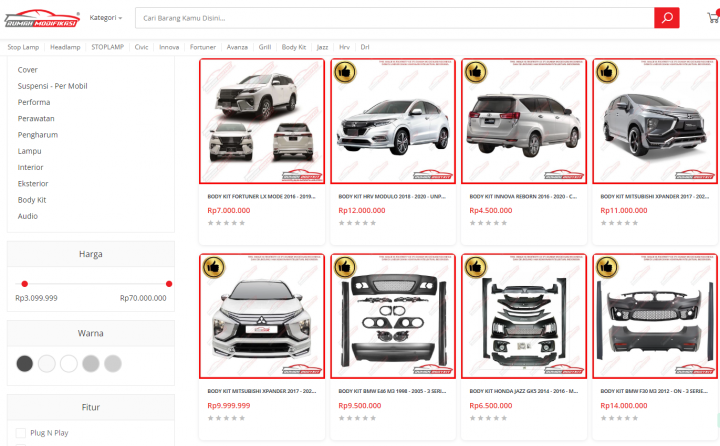This screenshot has height=446, width=720.
Task: Click star rating under Innova Reborn
Action: click(x=488, y=223)
